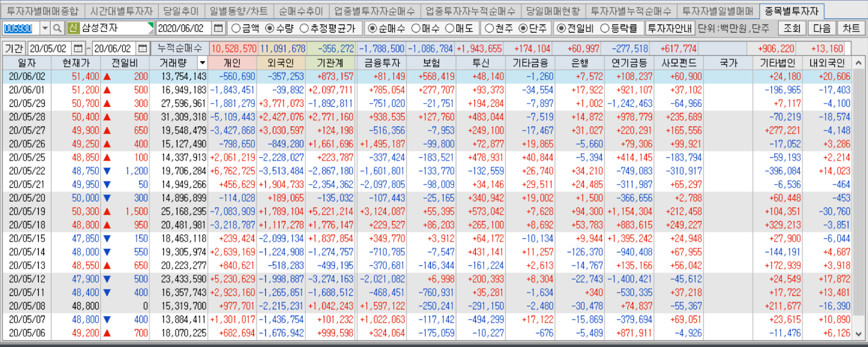This screenshot has height=347, width=868.
Task: Select the 금액 radio button
Action: point(236,28)
